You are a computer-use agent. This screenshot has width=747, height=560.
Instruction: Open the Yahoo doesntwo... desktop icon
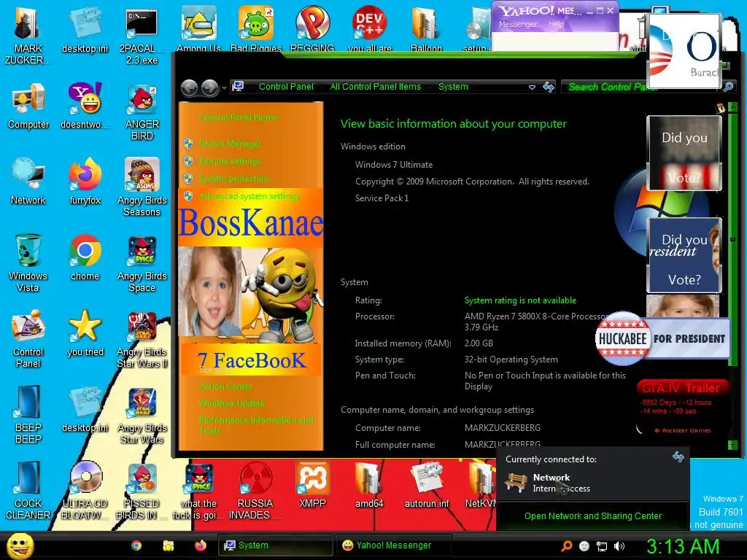(x=85, y=106)
